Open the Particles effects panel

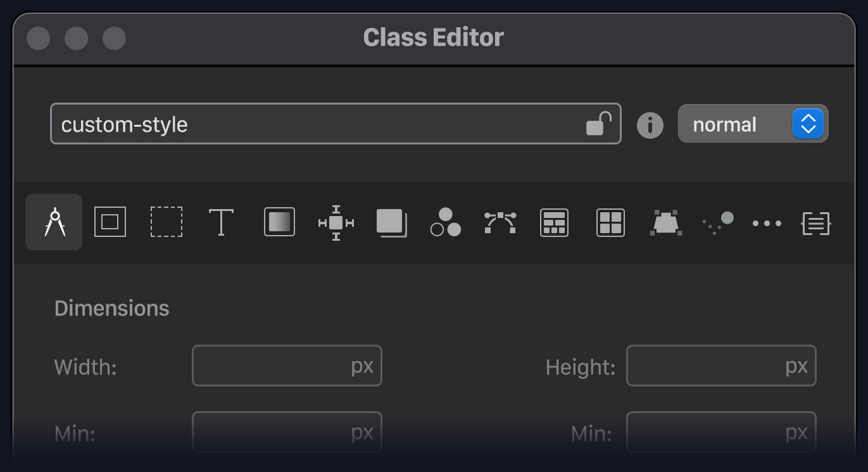[x=717, y=222]
